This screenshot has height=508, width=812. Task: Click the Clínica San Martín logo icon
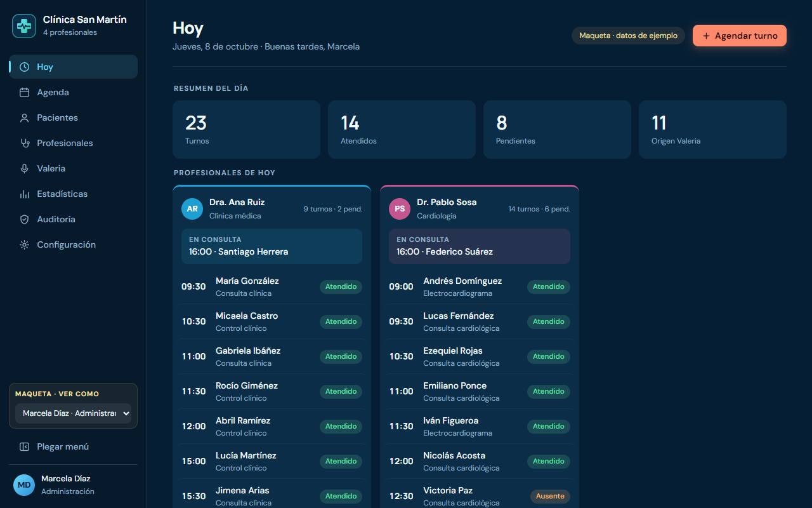click(x=24, y=26)
